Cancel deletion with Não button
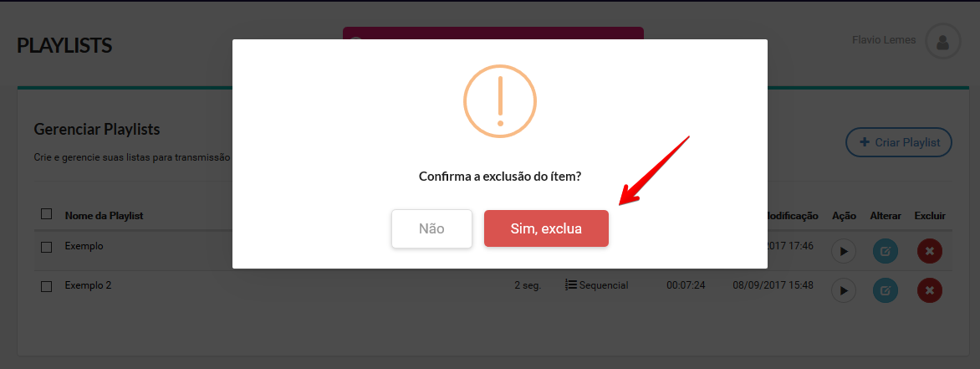Image resolution: width=980 pixels, height=369 pixels. point(431,228)
